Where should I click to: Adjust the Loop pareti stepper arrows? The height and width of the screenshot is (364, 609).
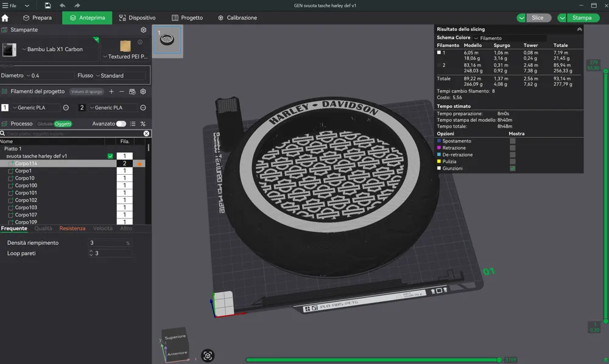91,253
